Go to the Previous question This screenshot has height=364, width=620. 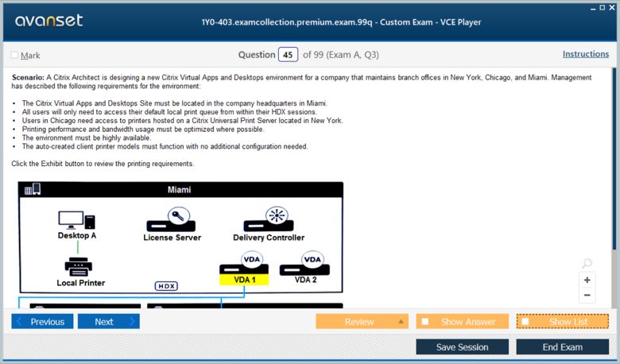(42, 321)
